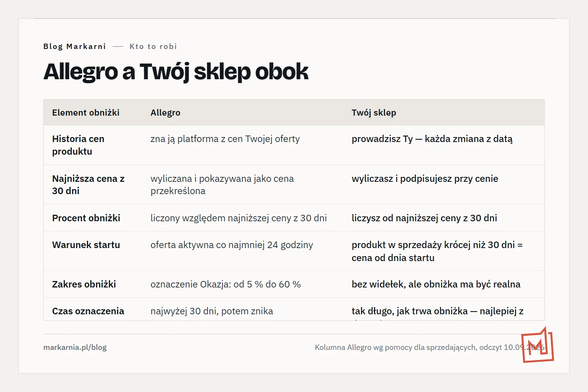The width and height of the screenshot is (588, 392).
Task: Click the "Zakres obniżki" row label
Action: click(x=84, y=284)
